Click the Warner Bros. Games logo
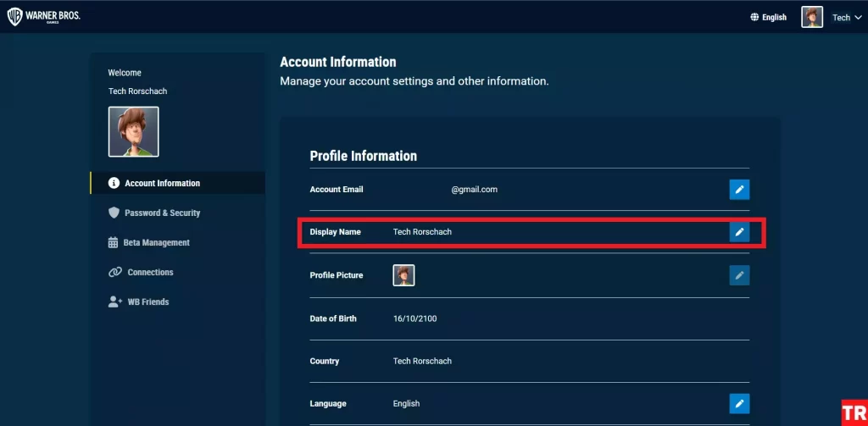868x426 pixels. coord(44,17)
